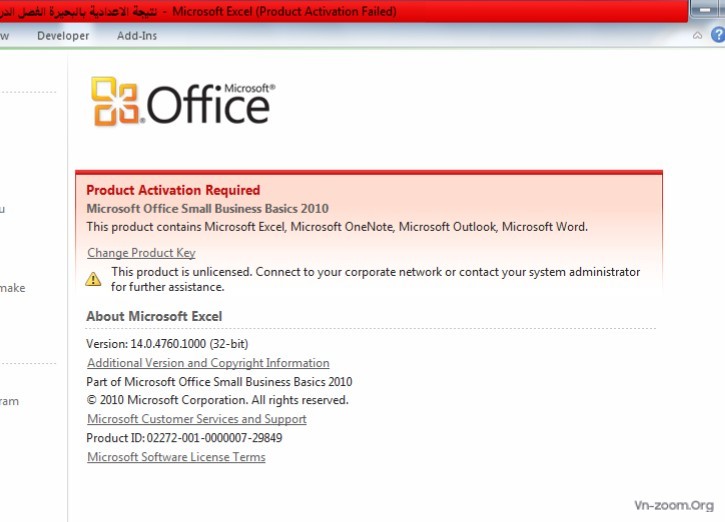The image size is (725, 522).
Task: Switch to the Developer tab
Action: point(63,36)
